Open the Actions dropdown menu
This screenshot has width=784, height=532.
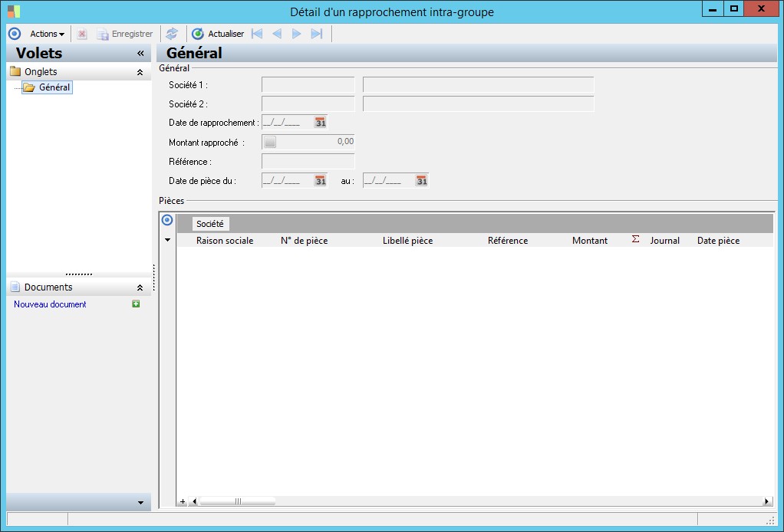[47, 34]
